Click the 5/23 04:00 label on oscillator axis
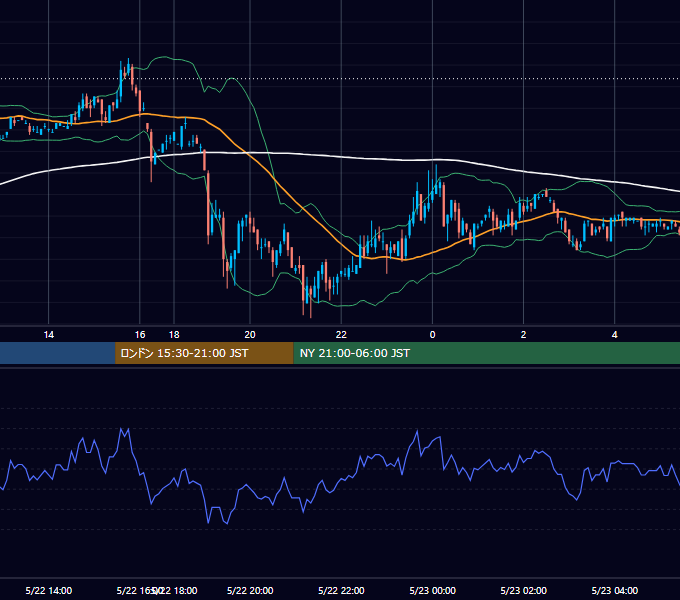This screenshot has height=600, width=680. pos(615,590)
